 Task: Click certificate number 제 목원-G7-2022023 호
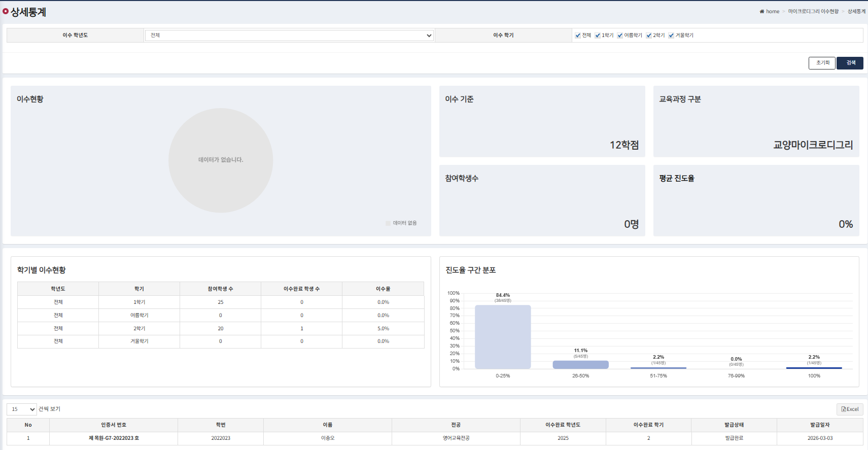(x=114, y=438)
